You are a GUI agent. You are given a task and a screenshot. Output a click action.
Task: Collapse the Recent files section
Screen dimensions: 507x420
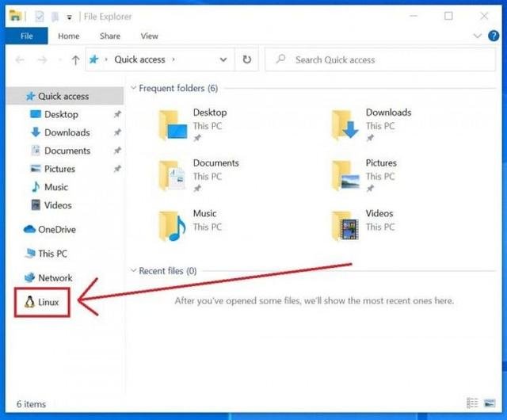point(132,271)
